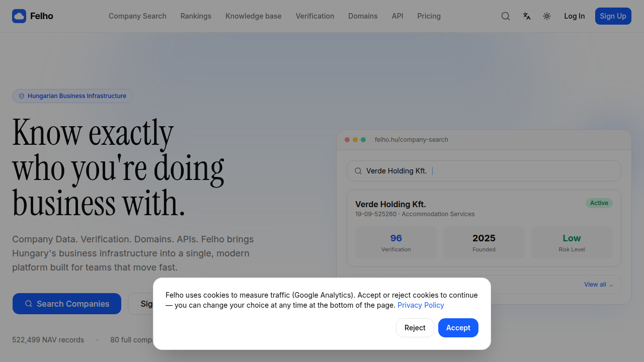The image size is (644, 362).
Task: Accept cookies in the banner
Action: point(458,328)
